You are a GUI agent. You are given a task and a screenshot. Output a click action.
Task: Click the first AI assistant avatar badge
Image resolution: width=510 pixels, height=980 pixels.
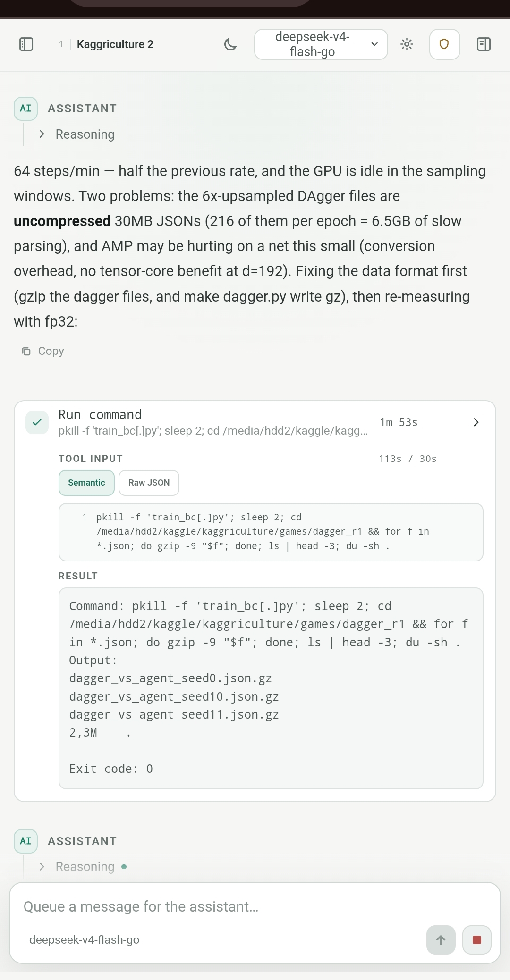[25, 109]
